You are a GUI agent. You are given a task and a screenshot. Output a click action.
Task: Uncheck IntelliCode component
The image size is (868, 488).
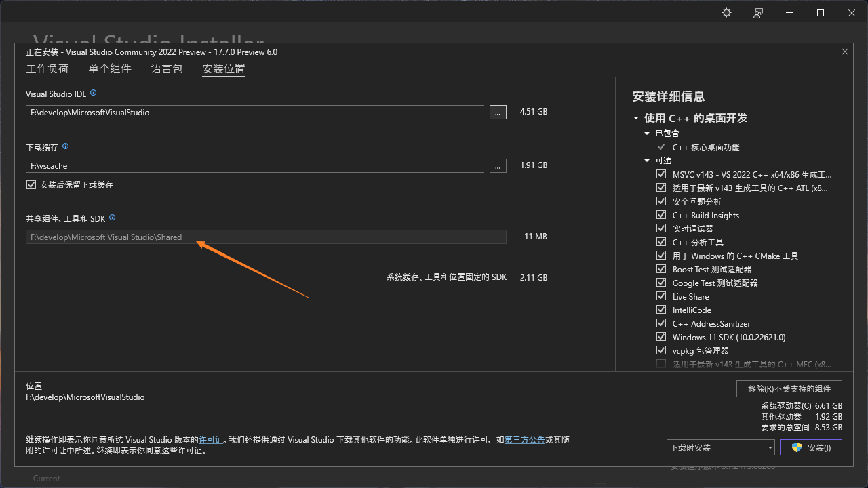[x=661, y=310]
